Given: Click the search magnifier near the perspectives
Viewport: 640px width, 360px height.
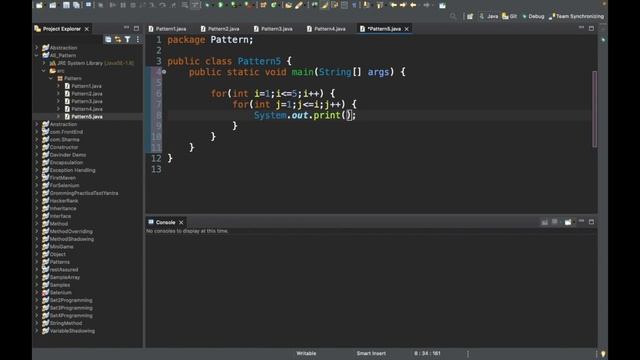Looking at the screenshot, I should coord(453,16).
